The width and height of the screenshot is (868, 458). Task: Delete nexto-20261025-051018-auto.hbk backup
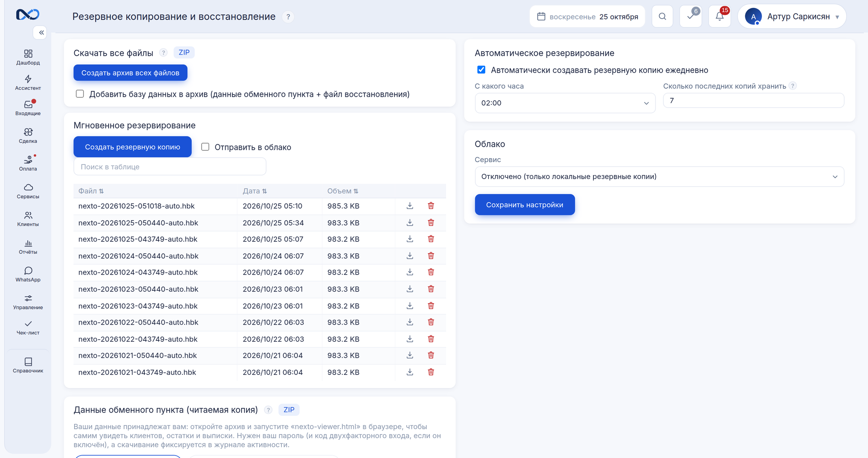(x=431, y=206)
